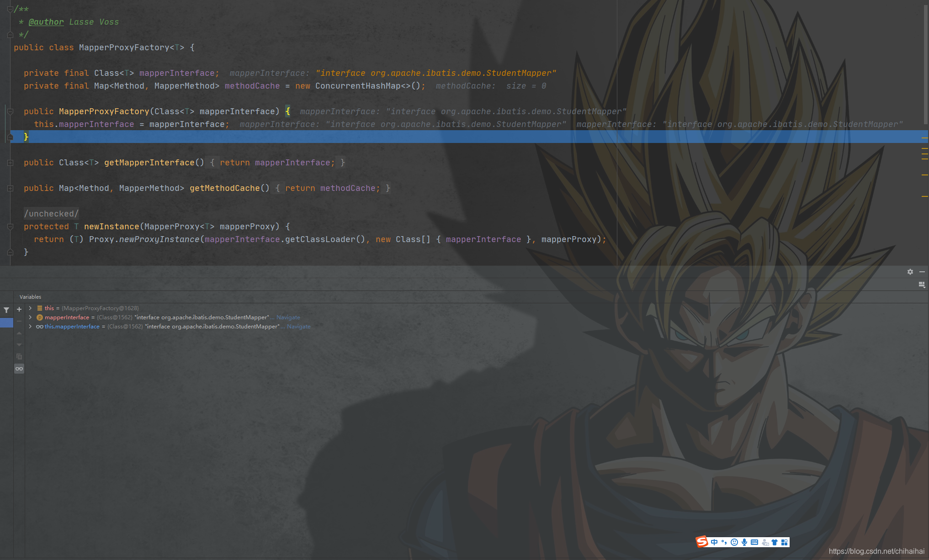Click the blue selected item in left strip
The width and height of the screenshot is (929, 560).
point(6,322)
